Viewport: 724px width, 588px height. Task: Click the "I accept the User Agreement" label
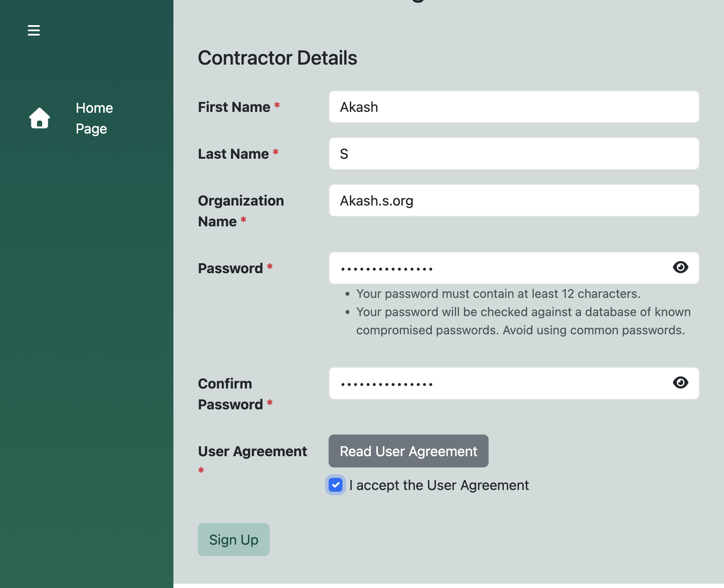point(439,485)
